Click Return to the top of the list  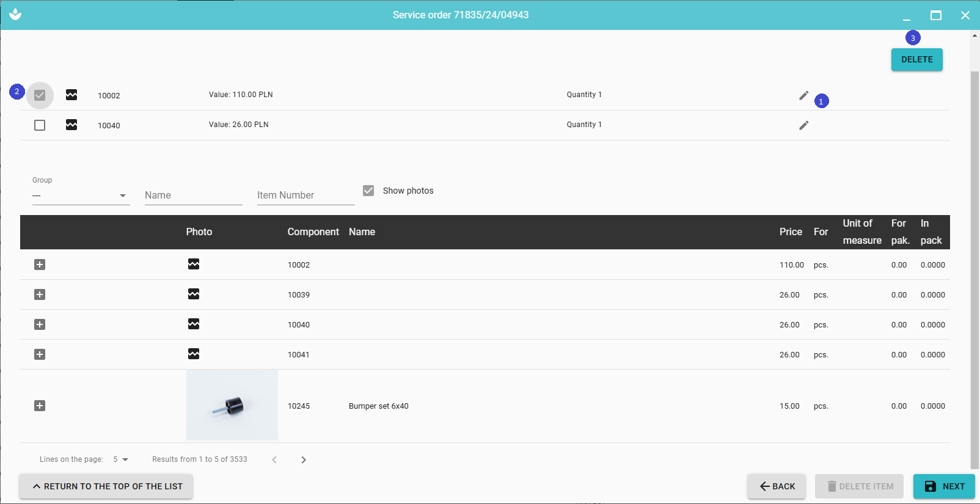point(106,486)
